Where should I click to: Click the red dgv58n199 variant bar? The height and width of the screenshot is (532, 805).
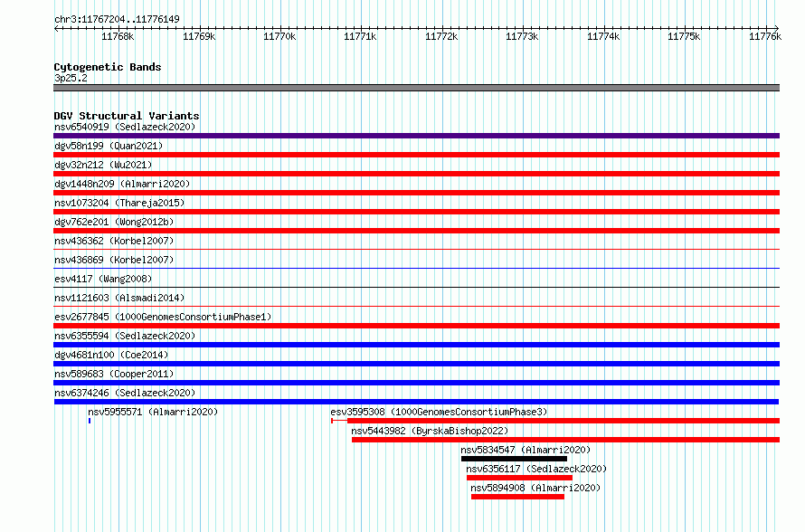point(416,155)
